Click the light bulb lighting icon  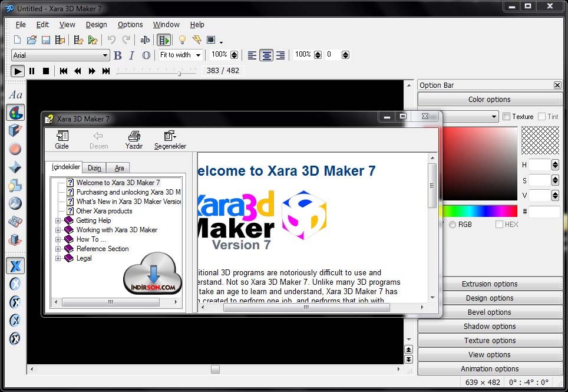tap(182, 40)
